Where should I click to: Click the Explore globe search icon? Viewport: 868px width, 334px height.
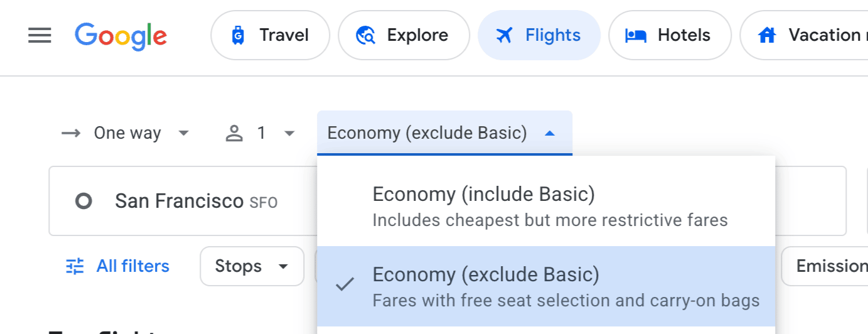click(365, 36)
